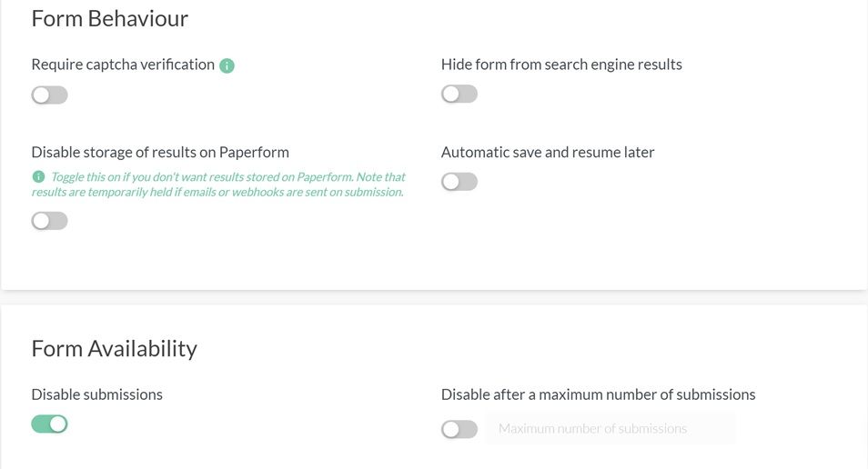Enable the Require captcha verification toggle
Viewport: 868px width, 469px height.
coord(50,95)
